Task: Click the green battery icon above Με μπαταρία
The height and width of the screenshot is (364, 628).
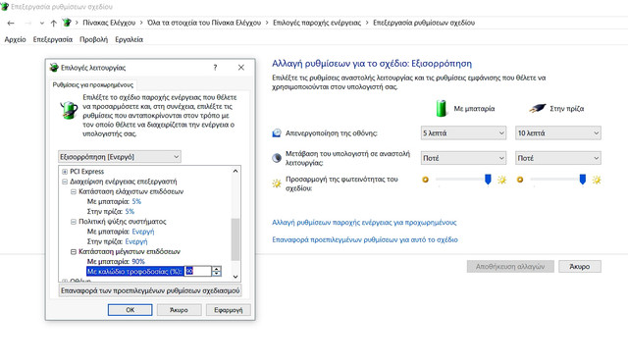Action: point(441,108)
